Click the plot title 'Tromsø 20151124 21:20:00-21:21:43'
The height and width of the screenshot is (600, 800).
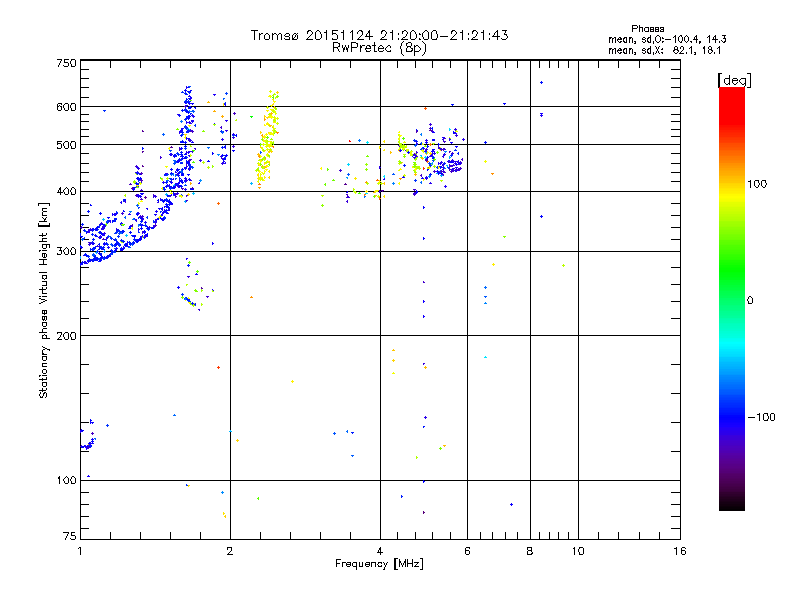379,35
